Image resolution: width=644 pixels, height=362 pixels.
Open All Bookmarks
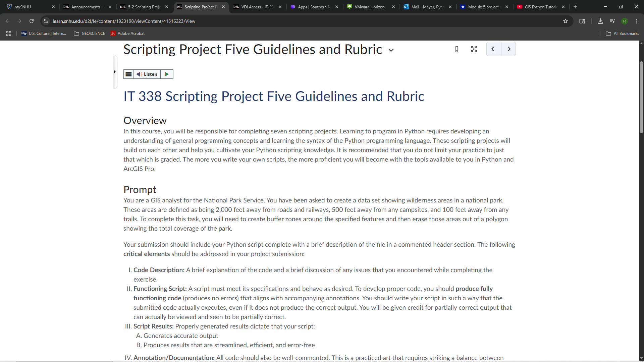(622, 33)
